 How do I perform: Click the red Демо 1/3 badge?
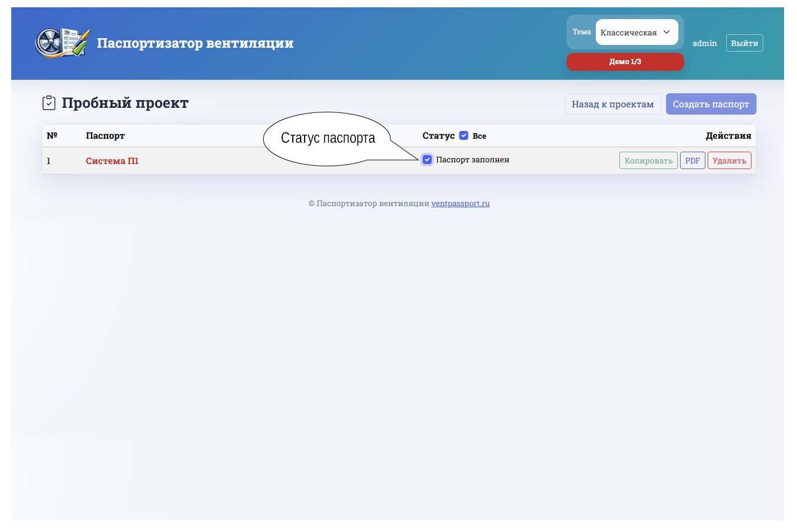pyautogui.click(x=625, y=62)
